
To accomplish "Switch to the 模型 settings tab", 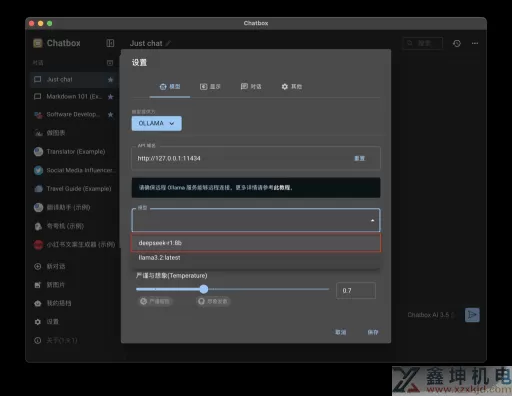I will (170, 87).
